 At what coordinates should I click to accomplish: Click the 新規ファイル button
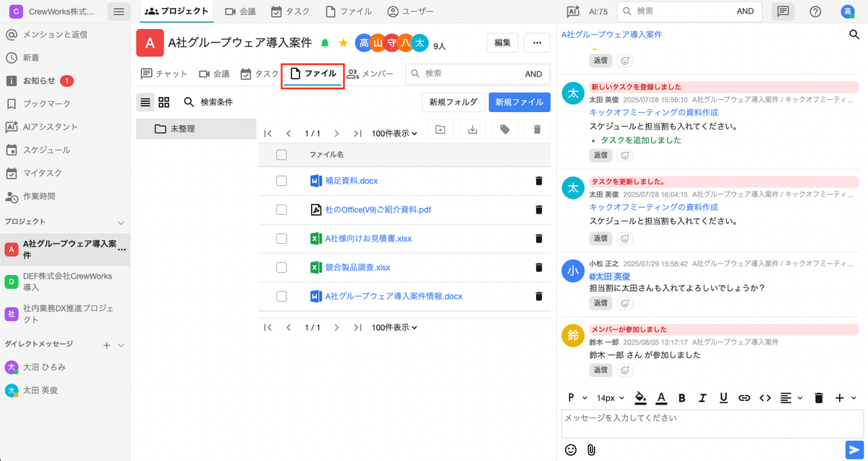[519, 102]
